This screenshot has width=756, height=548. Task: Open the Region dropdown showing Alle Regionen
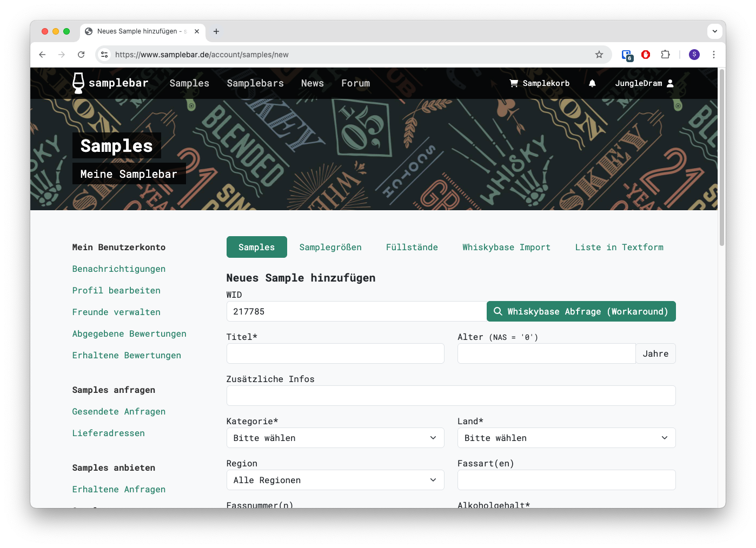click(335, 480)
